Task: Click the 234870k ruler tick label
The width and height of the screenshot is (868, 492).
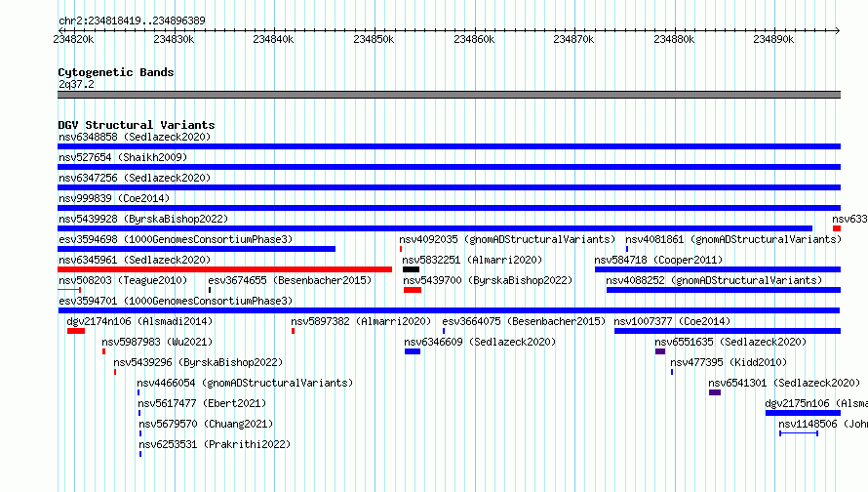Action: click(x=573, y=39)
